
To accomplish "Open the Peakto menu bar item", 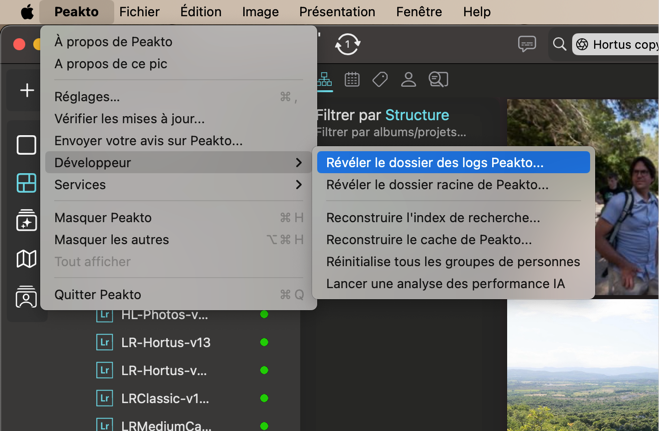I will [76, 12].
